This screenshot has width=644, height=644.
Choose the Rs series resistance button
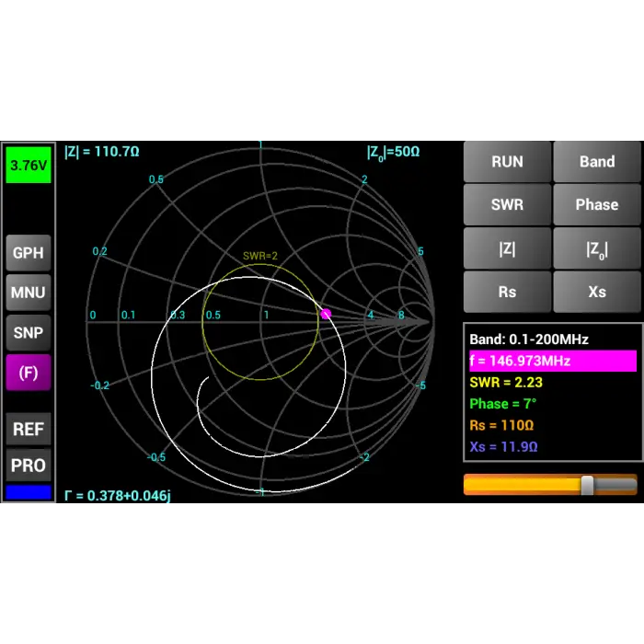507,292
